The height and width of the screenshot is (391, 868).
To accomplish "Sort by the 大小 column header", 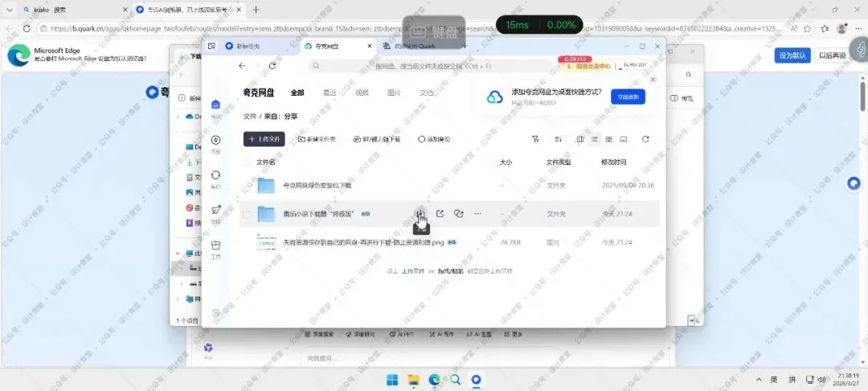I will [506, 163].
